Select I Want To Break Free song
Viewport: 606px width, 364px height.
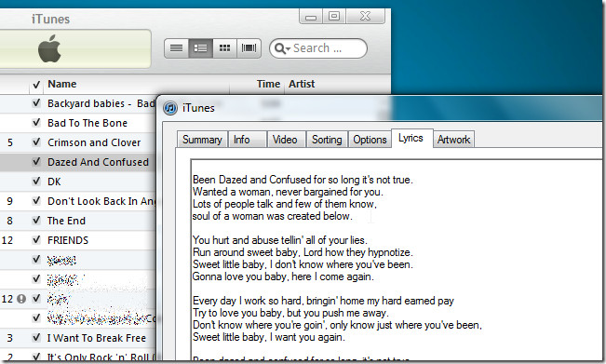click(x=97, y=338)
